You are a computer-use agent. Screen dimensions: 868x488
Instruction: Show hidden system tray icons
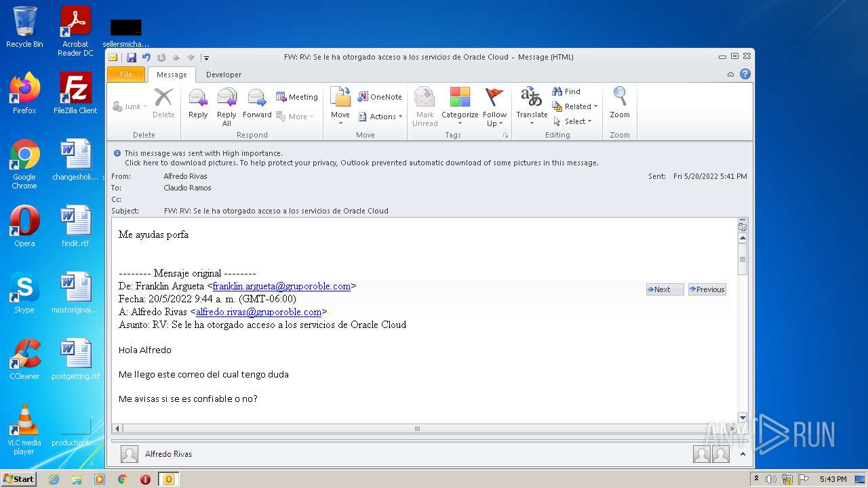[x=757, y=479]
